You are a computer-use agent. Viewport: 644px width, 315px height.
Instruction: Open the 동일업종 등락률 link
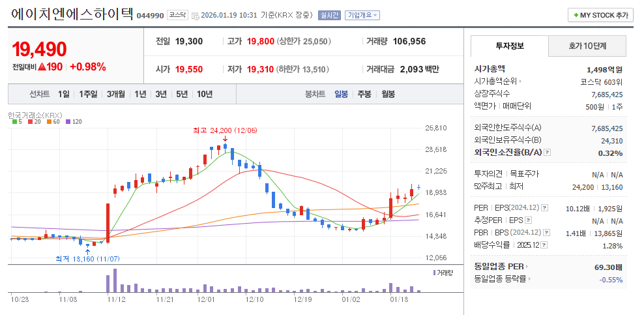coord(502,279)
